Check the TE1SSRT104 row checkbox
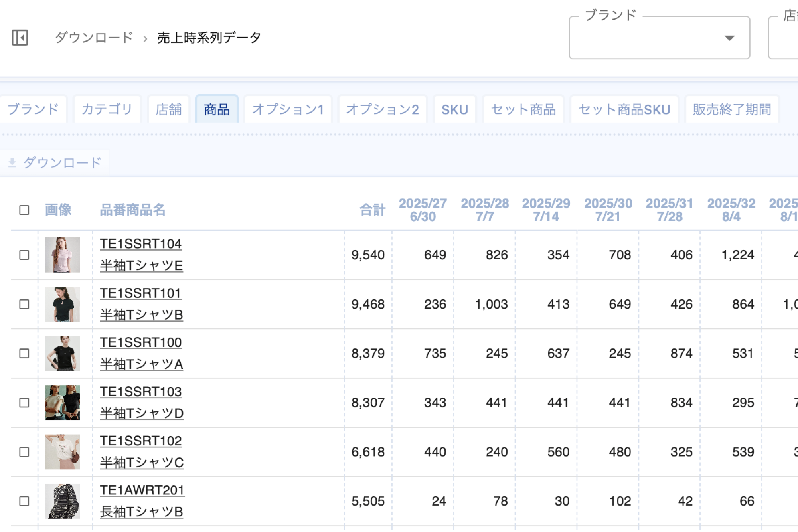The image size is (798, 532). tap(24, 255)
